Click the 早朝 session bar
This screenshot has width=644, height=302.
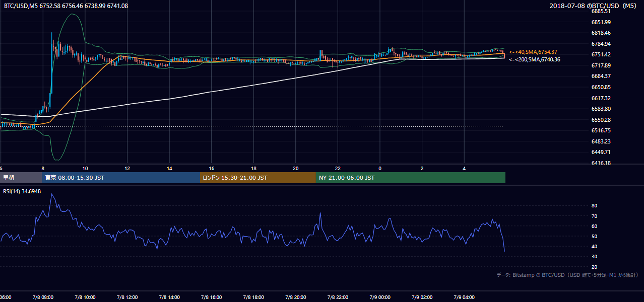pos(21,178)
